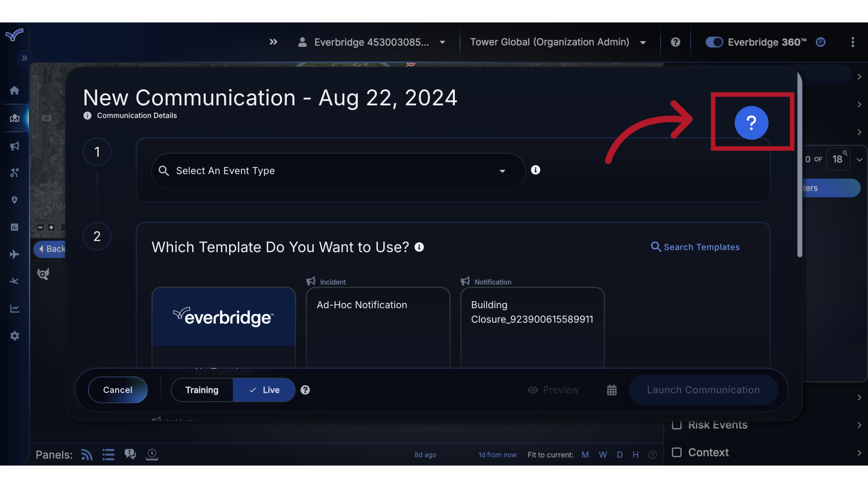The height and width of the screenshot is (488, 868).
Task: Open the Map view from the sidebar
Action: [14, 118]
